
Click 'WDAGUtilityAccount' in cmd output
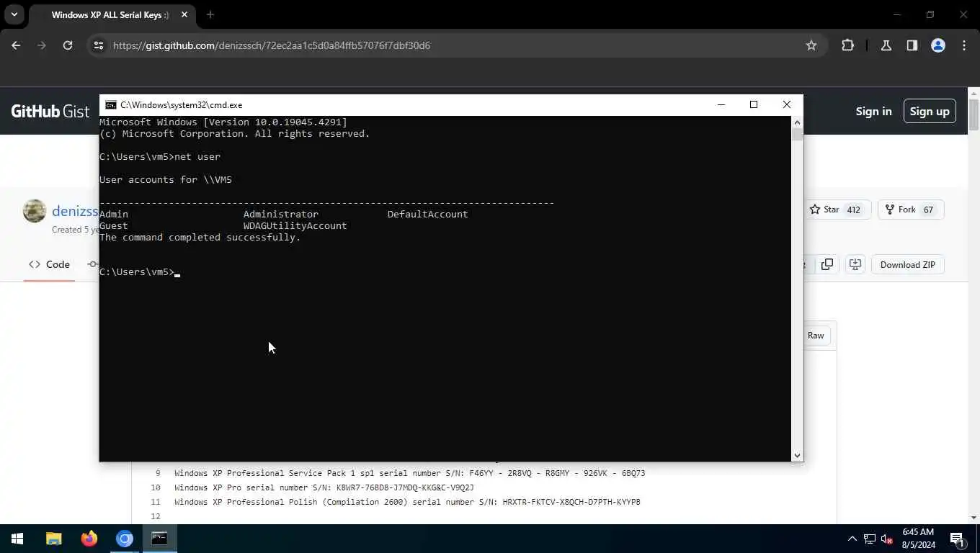tap(295, 226)
